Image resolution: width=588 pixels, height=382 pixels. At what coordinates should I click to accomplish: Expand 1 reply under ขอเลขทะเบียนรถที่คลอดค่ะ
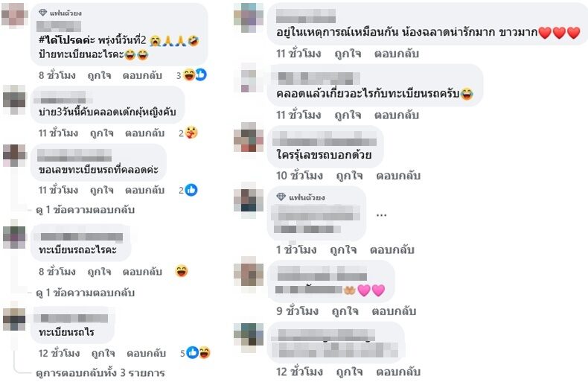[85, 210]
